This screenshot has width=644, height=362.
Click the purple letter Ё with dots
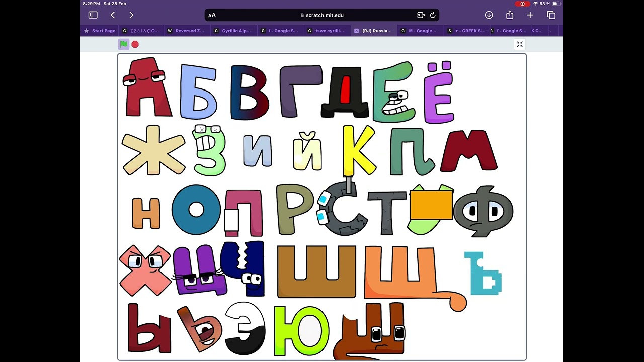439,93
